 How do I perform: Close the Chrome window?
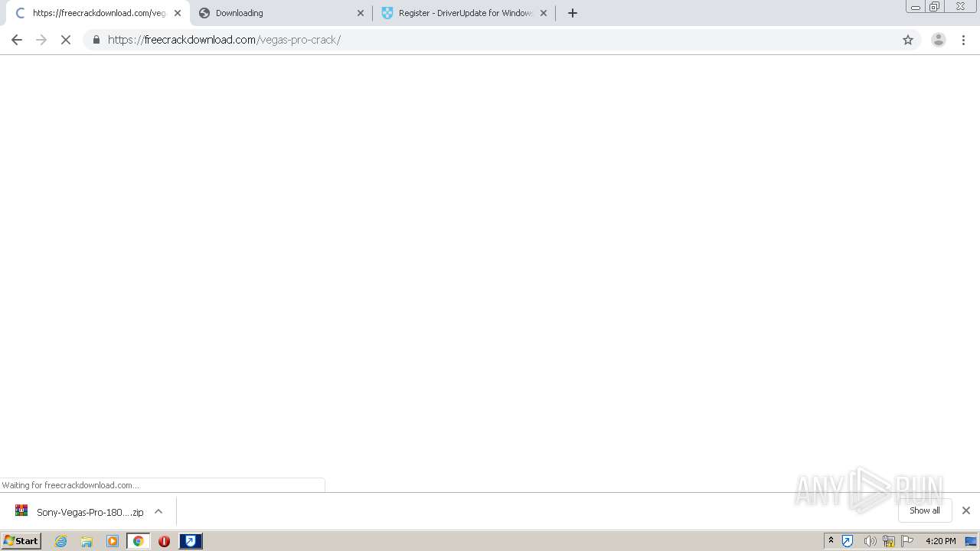point(960,7)
